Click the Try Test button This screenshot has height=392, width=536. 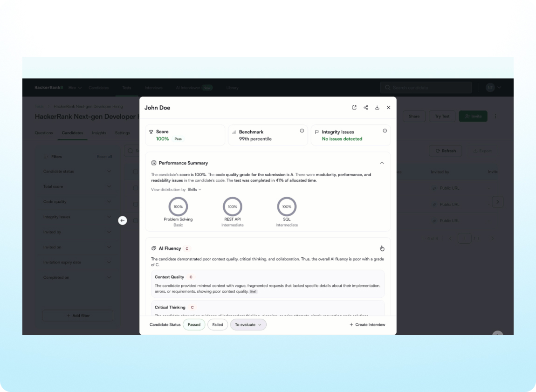click(442, 116)
